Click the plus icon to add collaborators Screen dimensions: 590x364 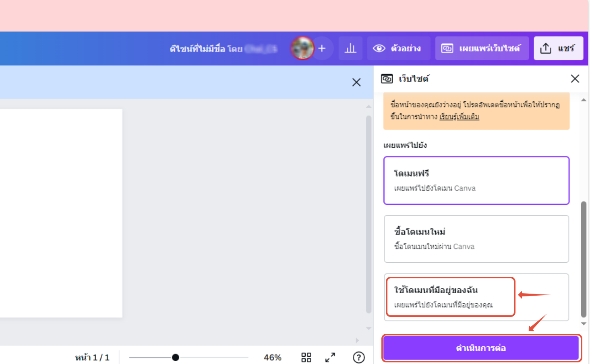coord(322,48)
